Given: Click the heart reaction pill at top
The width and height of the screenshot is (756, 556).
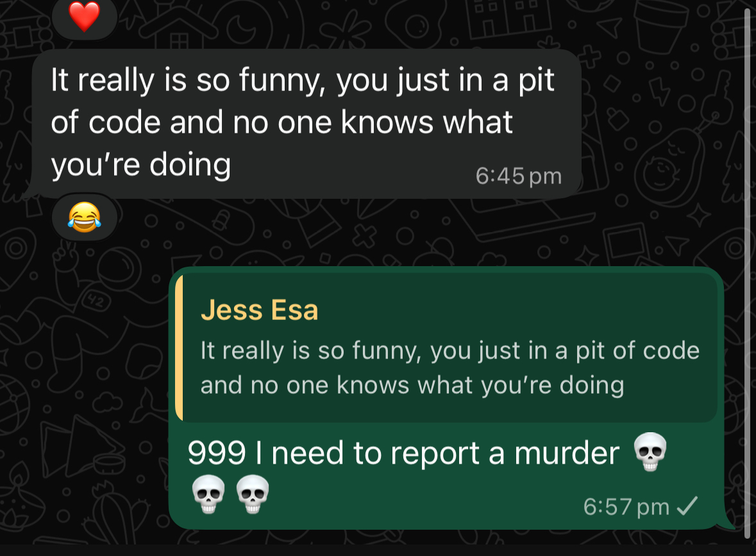Looking at the screenshot, I should [x=85, y=18].
